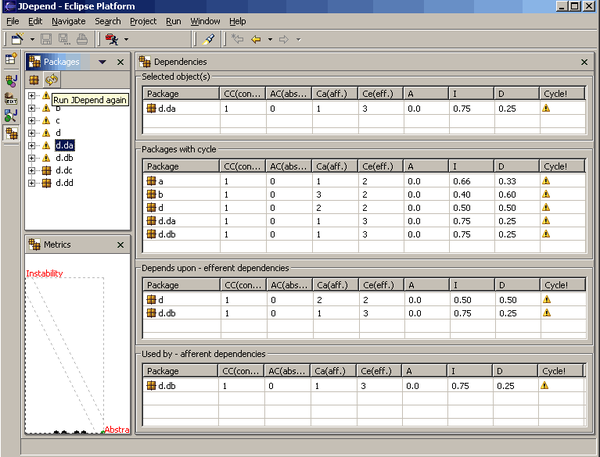Image resolution: width=600 pixels, height=457 pixels.
Task: Select row b in Packages with cycle
Action: 364,194
